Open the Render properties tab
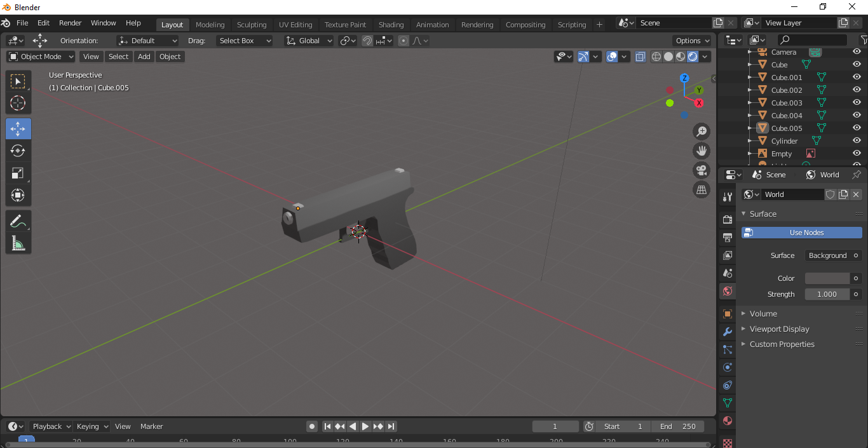The width and height of the screenshot is (868, 448). pos(728,220)
